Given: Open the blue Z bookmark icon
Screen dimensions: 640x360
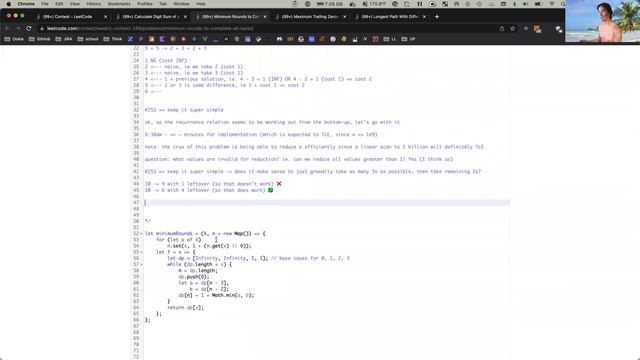Looking at the screenshot, I should [131, 39].
